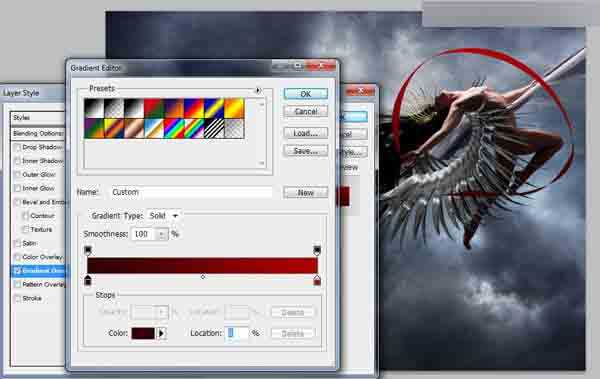Open the Smoothness value stepper arrow
This screenshot has height=379, width=600.
click(x=162, y=234)
